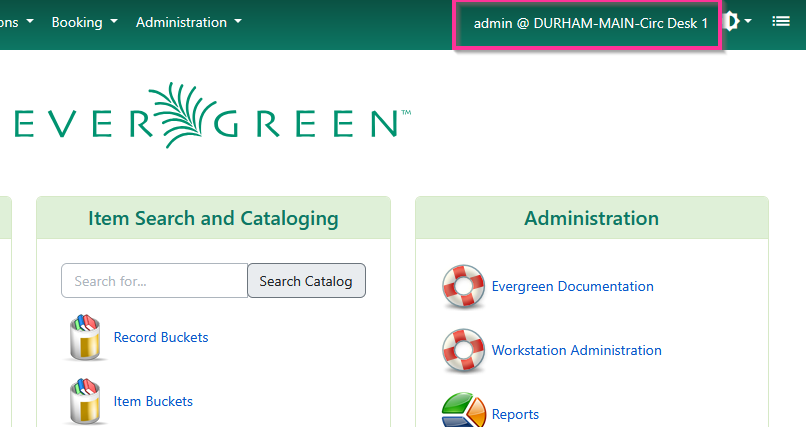
Task: Open the Booking dropdown menu
Action: tap(84, 22)
